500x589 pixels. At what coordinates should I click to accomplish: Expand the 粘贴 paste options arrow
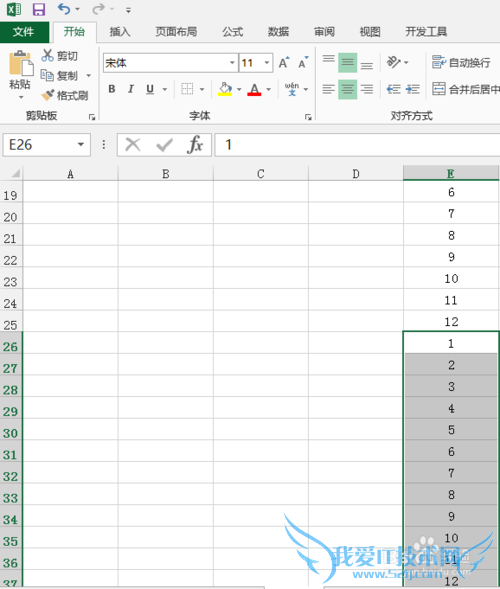(x=21, y=97)
